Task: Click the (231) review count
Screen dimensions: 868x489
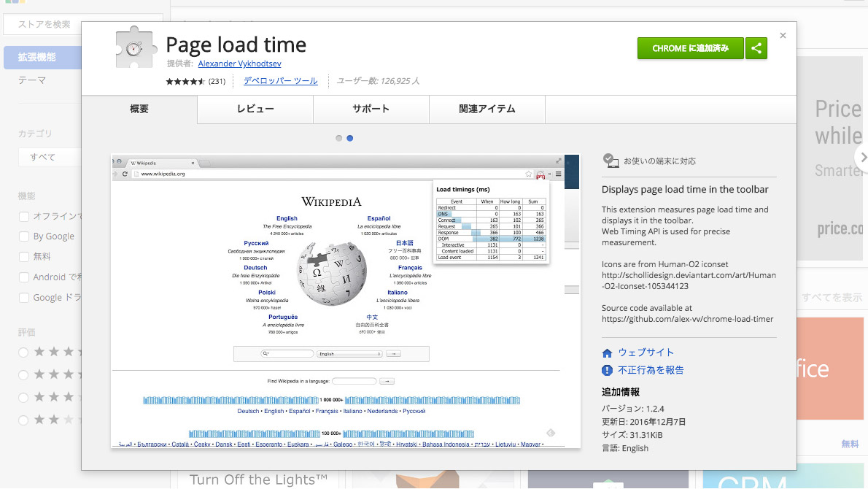Action: pyautogui.click(x=217, y=82)
